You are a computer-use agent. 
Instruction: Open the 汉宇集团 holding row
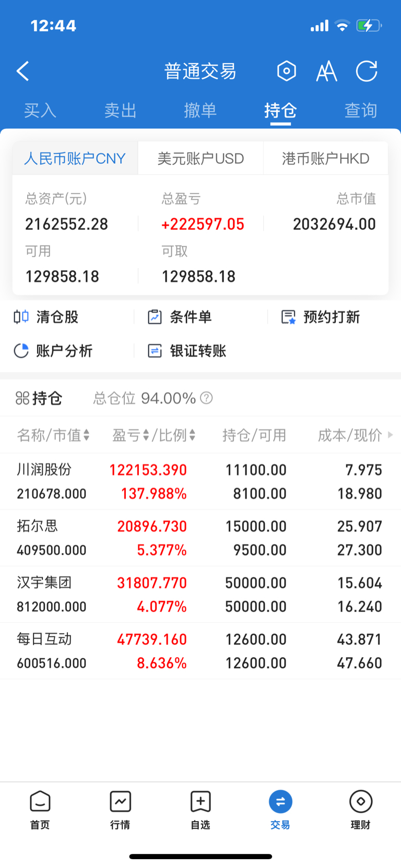point(200,594)
